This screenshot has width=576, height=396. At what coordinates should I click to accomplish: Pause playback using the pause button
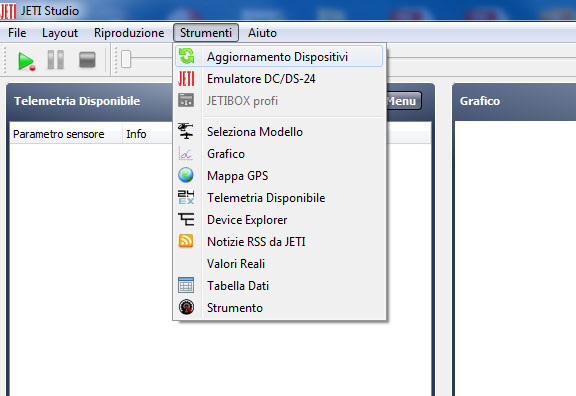[56, 60]
